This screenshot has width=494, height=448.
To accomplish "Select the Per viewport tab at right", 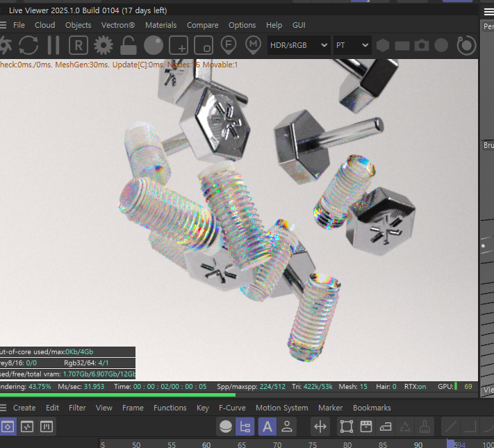I will (x=488, y=26).
